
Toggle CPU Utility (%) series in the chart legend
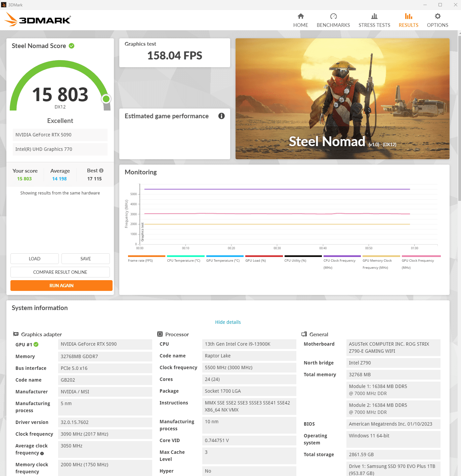point(303,259)
